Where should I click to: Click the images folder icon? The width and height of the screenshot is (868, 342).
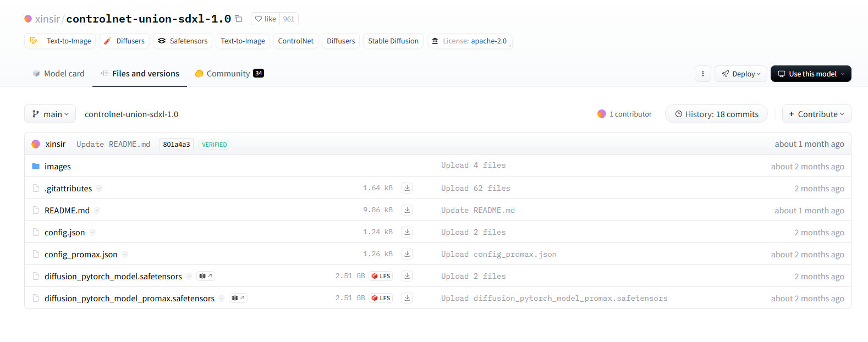(x=36, y=166)
